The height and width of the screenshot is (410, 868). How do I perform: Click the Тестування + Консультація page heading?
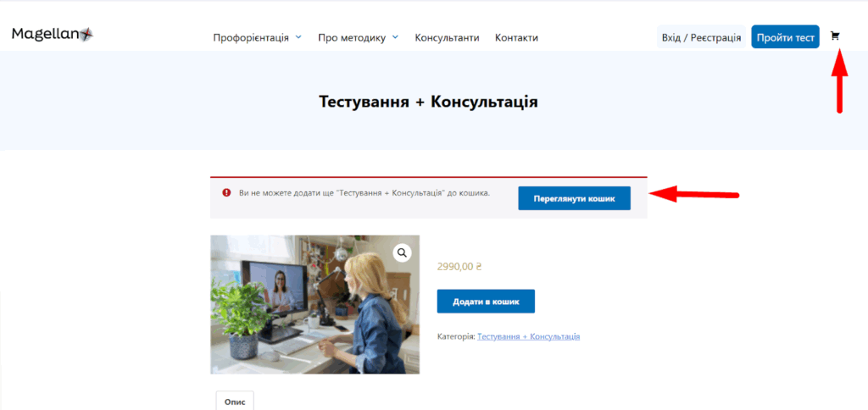[428, 102]
